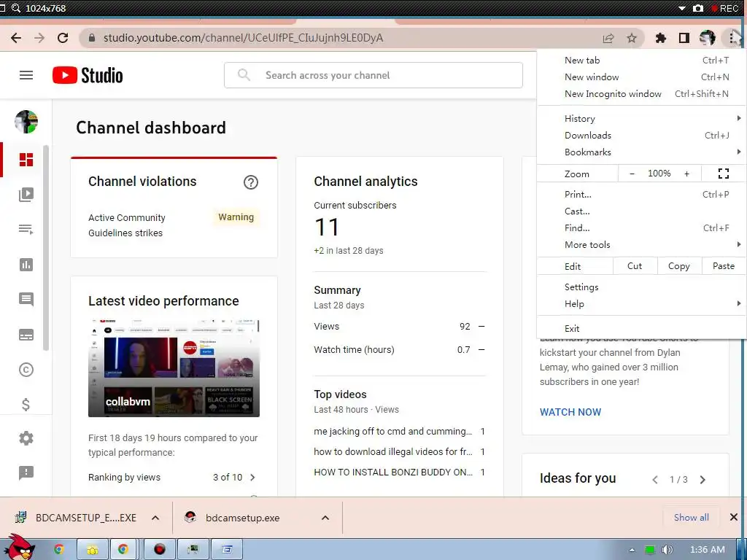The height and width of the screenshot is (560, 747).
Task: Click the browser forward arrow
Action: [39, 38]
